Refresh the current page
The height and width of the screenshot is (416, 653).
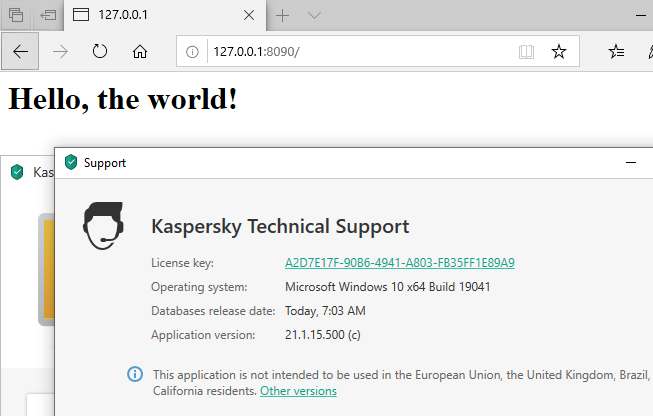pos(100,52)
